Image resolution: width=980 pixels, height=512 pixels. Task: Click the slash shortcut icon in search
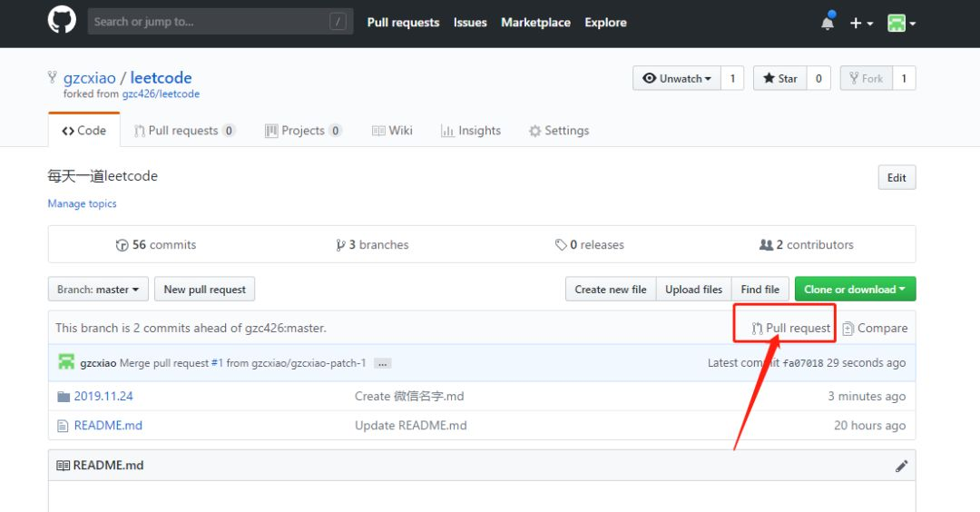[338, 22]
